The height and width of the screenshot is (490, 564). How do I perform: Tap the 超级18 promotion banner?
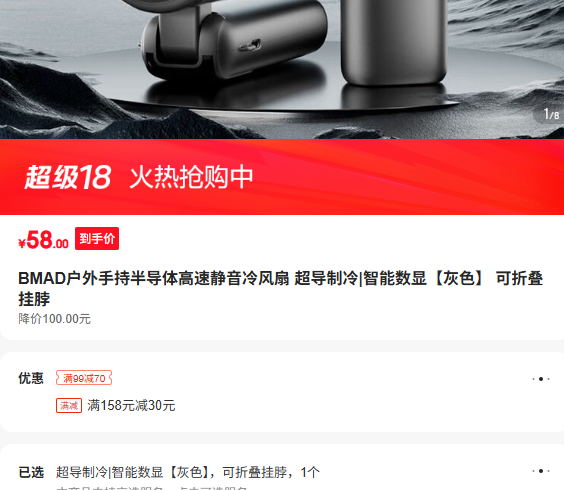[282, 177]
